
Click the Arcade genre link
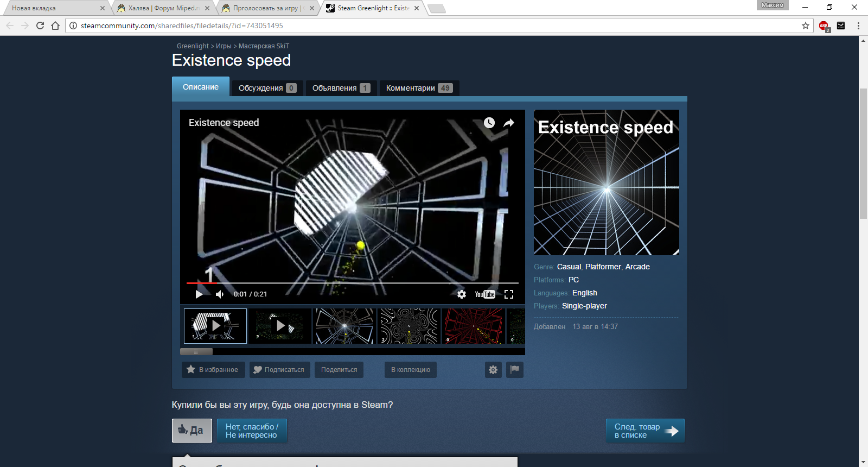point(637,267)
